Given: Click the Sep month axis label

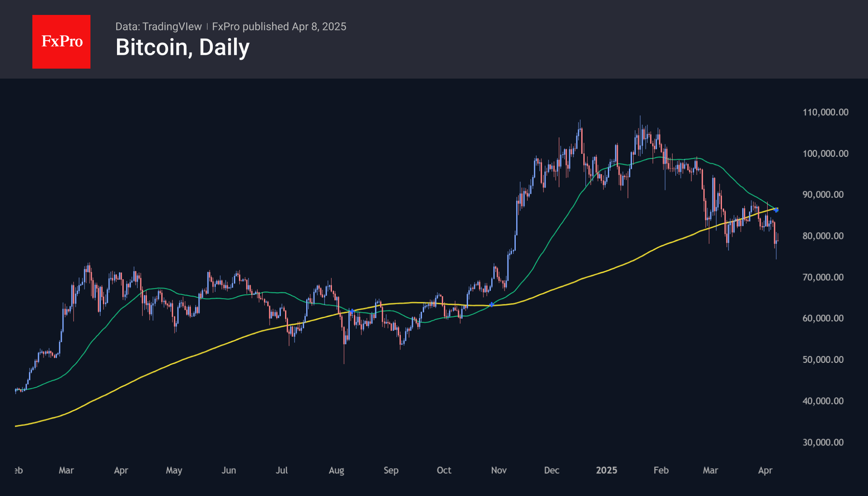Looking at the screenshot, I should coord(391,470).
